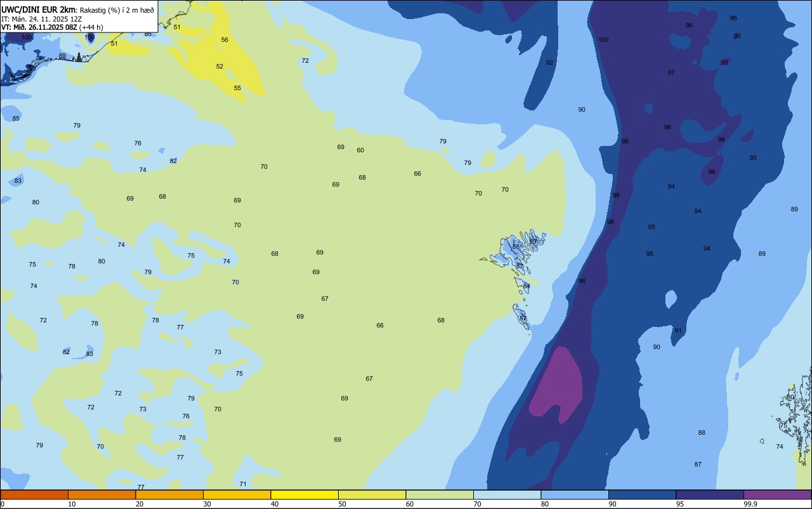Select the 'IT: Mán. 24. 11. 2025 12Z' line
This screenshot has width=812, height=509.
(41, 18)
